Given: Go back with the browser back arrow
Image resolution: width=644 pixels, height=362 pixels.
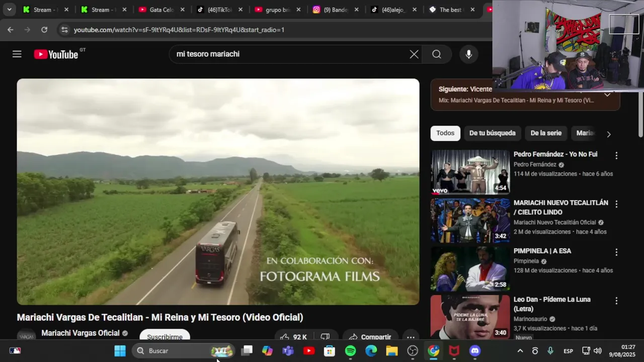Looking at the screenshot, I should click(x=11, y=30).
